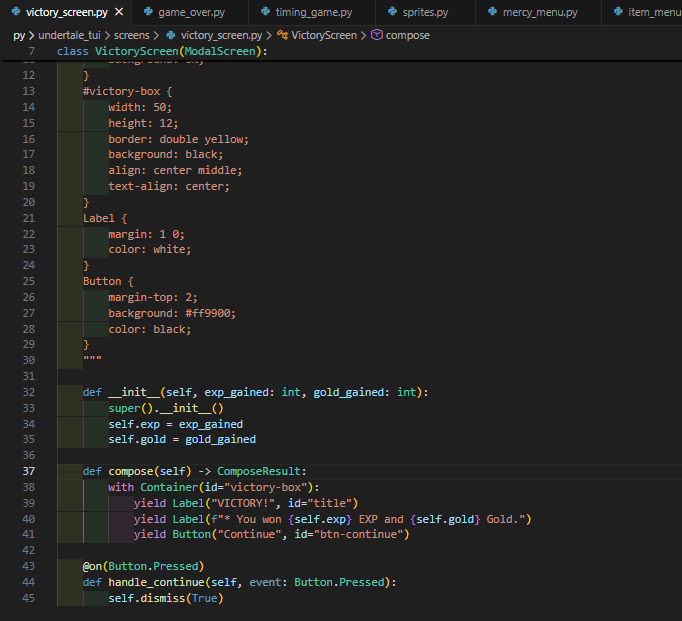This screenshot has height=621, width=682.
Task: Open the undertale_tui breadcrumb dropdown
Action: 68,35
